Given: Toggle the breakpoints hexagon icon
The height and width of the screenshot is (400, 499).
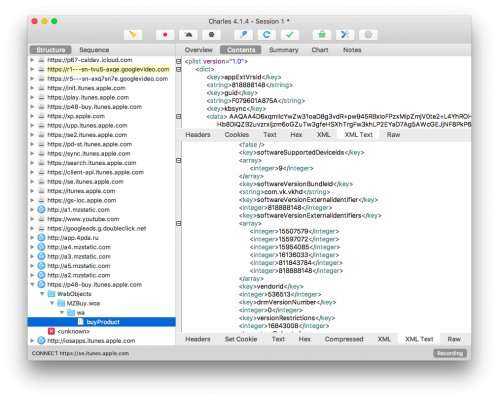Looking at the screenshot, I should 211,35.
